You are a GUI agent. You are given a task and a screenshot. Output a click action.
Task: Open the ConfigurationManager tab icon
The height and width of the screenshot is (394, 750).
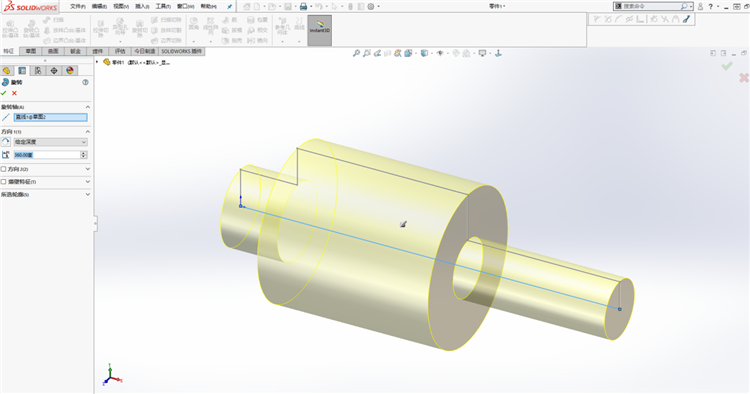pyautogui.click(x=38, y=71)
